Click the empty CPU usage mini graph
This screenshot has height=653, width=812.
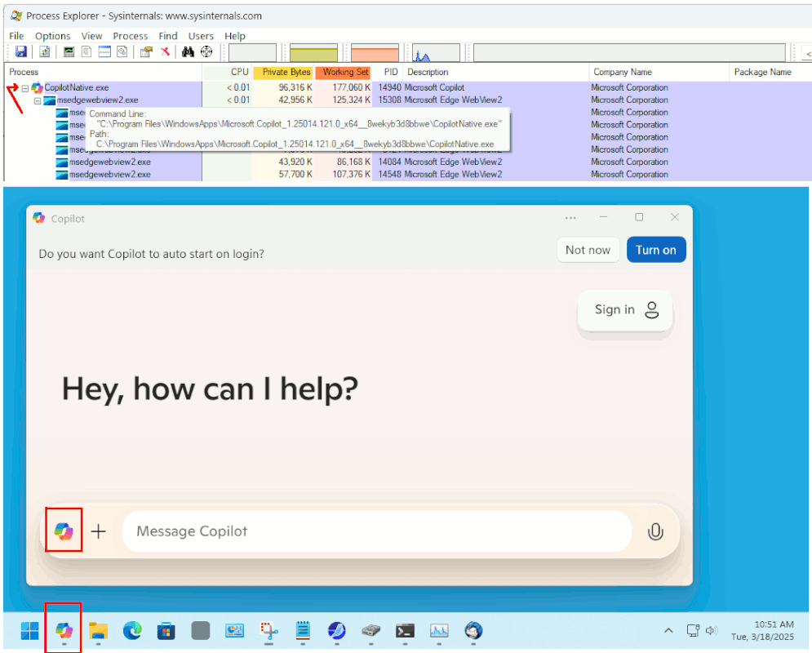(x=252, y=53)
